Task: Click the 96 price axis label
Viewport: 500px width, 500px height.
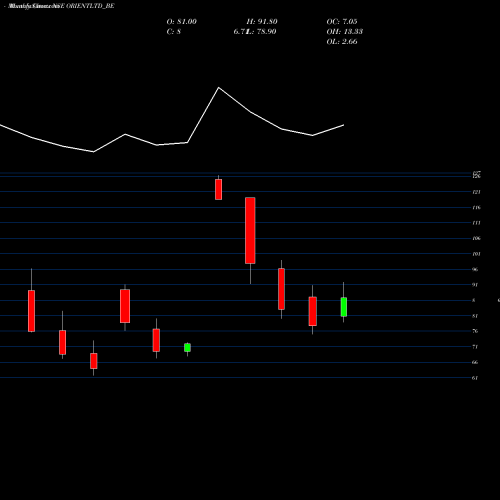Action: point(475,269)
